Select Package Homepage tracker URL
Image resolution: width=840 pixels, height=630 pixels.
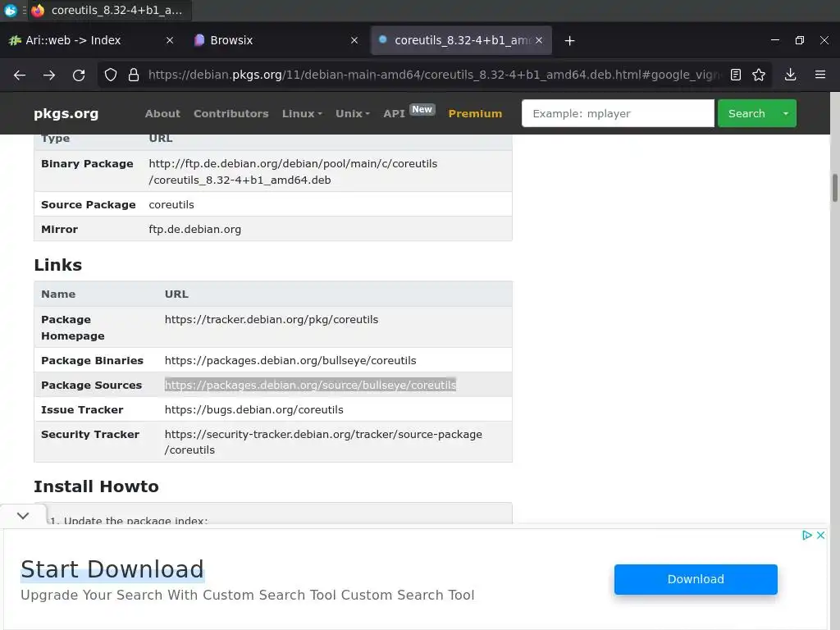pyautogui.click(x=271, y=319)
